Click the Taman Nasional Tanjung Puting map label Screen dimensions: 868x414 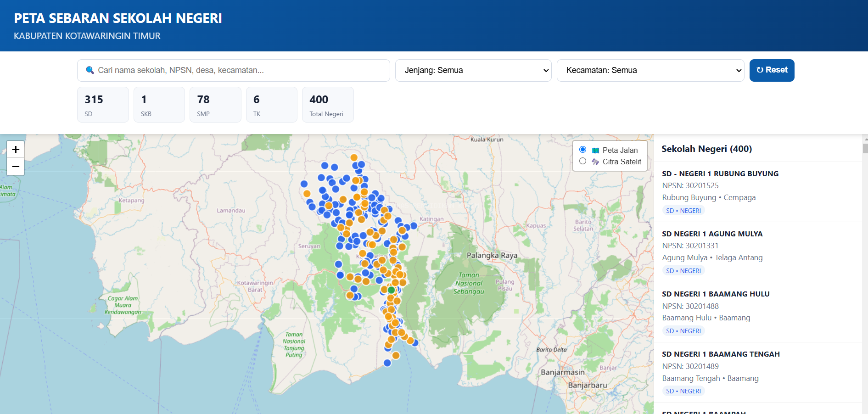pos(294,345)
